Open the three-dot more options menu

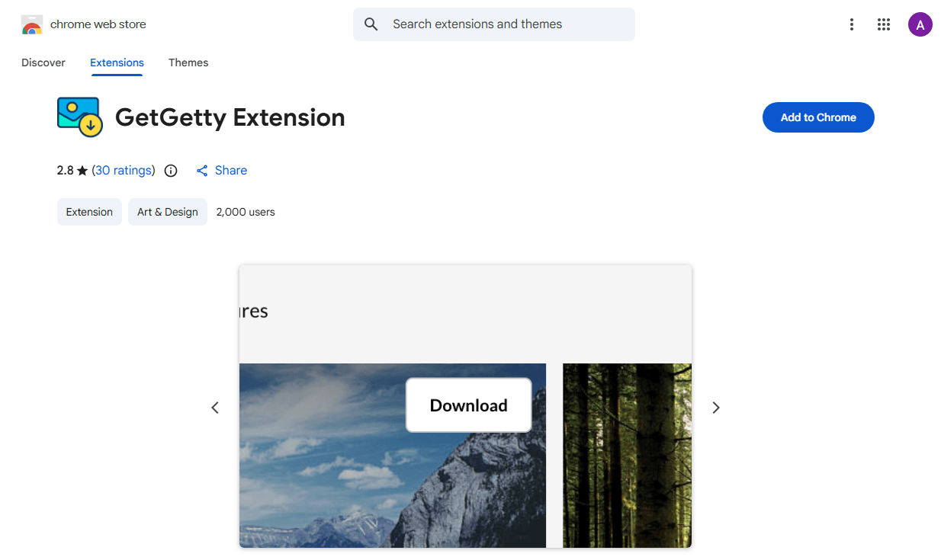852,24
